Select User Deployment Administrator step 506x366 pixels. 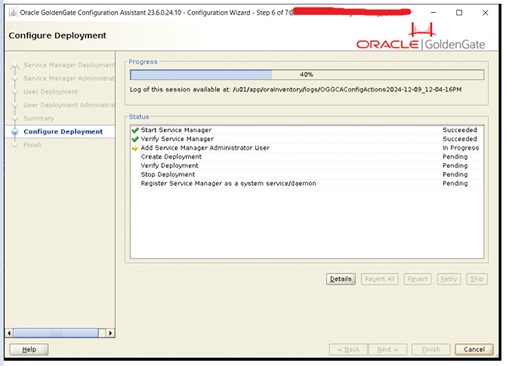click(69, 105)
